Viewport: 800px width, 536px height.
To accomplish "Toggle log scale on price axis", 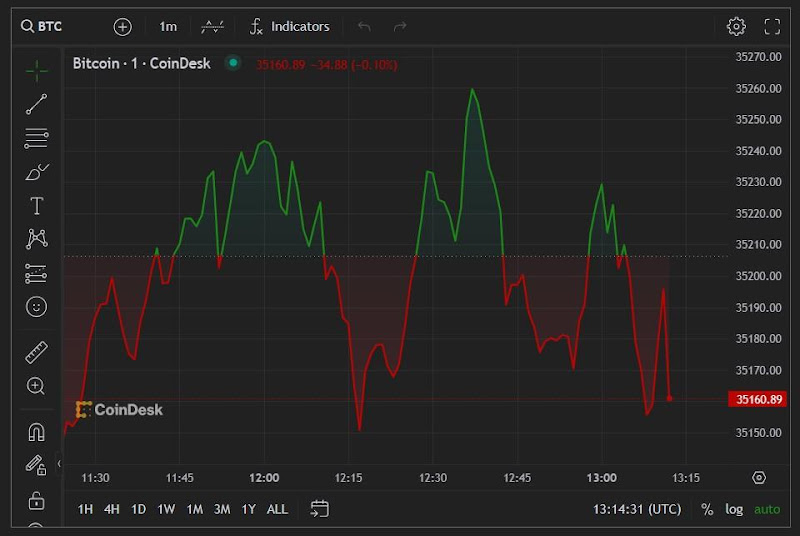I will coord(734,509).
